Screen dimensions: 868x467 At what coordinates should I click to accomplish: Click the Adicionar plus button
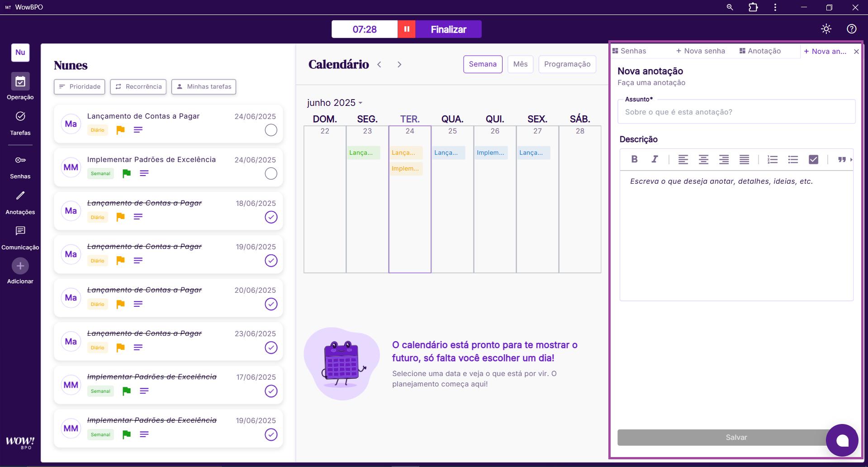(x=20, y=266)
